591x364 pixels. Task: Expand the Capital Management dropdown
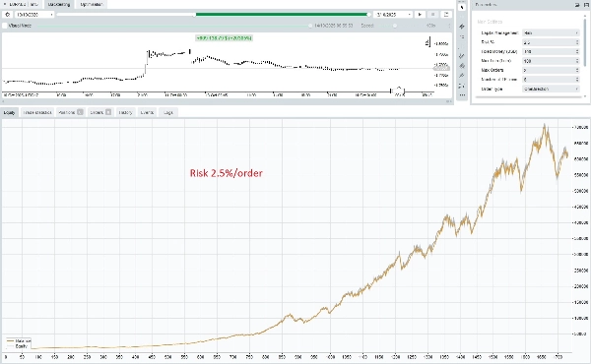[551, 32]
